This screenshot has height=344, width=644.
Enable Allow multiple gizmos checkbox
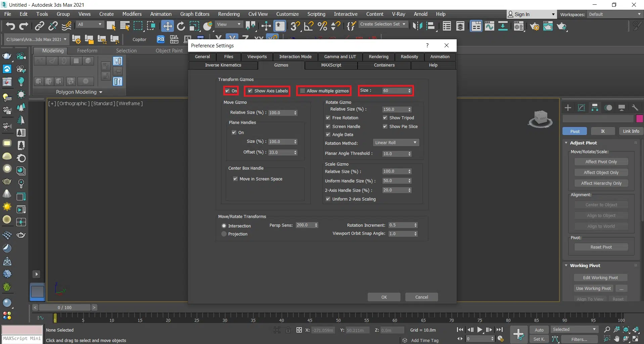pyautogui.click(x=303, y=91)
